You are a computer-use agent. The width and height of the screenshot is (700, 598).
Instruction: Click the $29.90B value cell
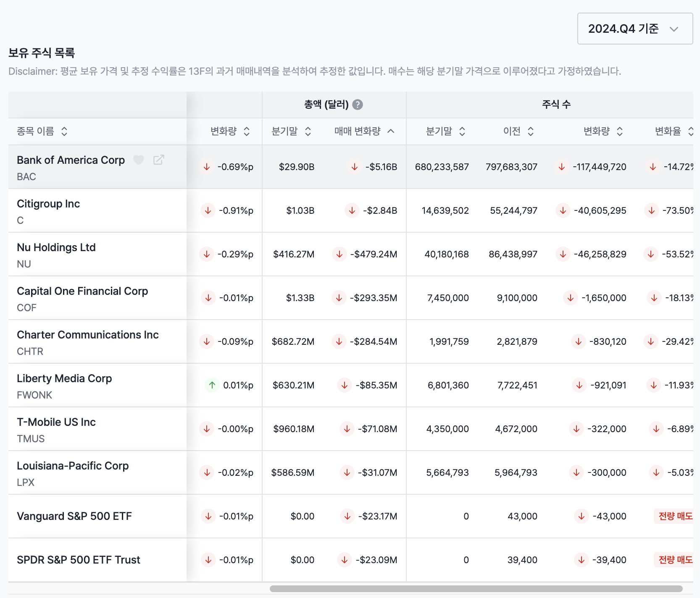[297, 167]
